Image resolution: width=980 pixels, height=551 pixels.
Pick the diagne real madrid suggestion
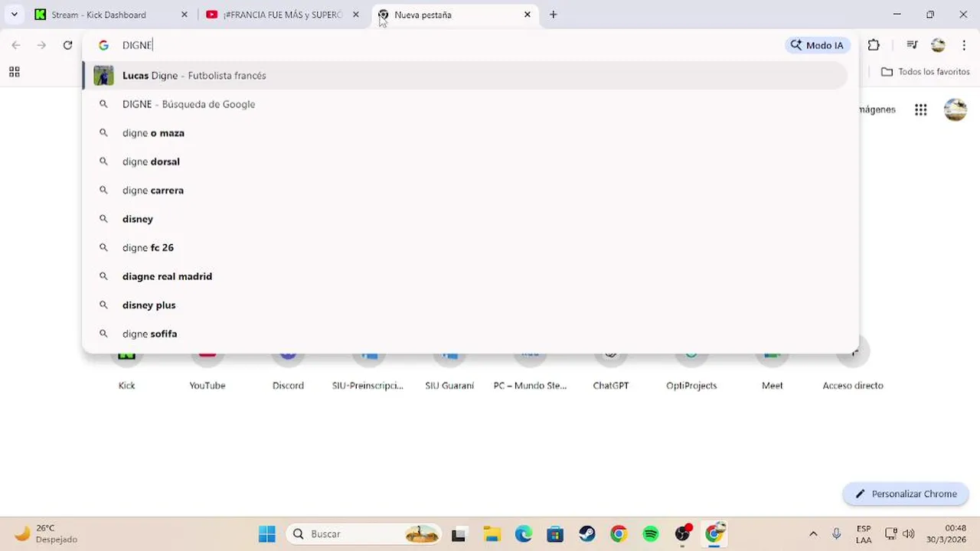pyautogui.click(x=465, y=276)
